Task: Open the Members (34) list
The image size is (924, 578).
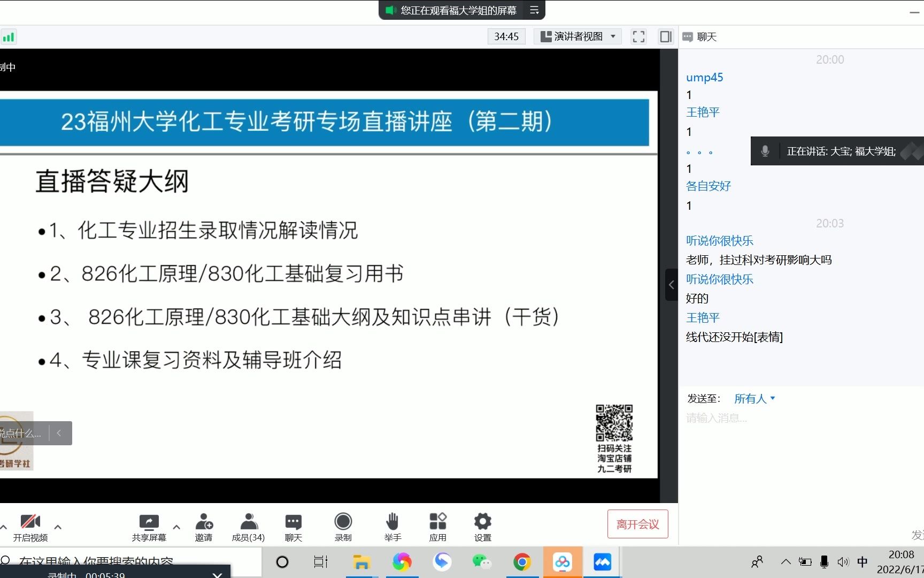Action: [248, 527]
